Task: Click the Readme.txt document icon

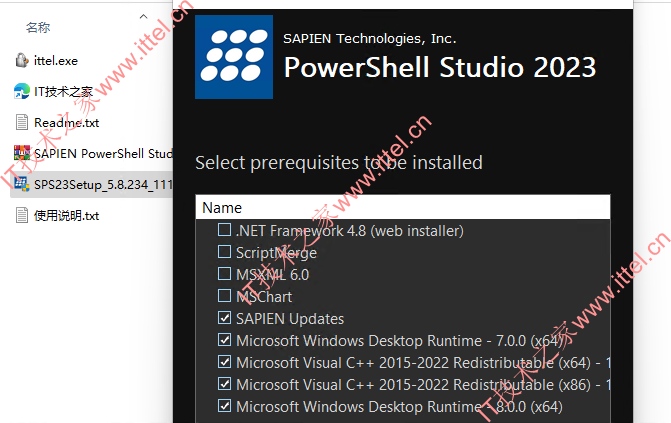Action: coord(22,122)
